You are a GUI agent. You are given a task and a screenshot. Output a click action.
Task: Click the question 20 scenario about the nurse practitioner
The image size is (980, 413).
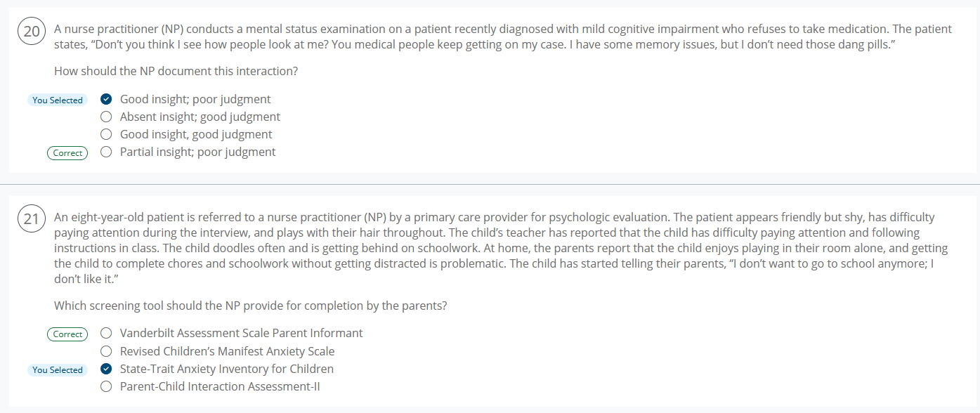[x=502, y=37]
